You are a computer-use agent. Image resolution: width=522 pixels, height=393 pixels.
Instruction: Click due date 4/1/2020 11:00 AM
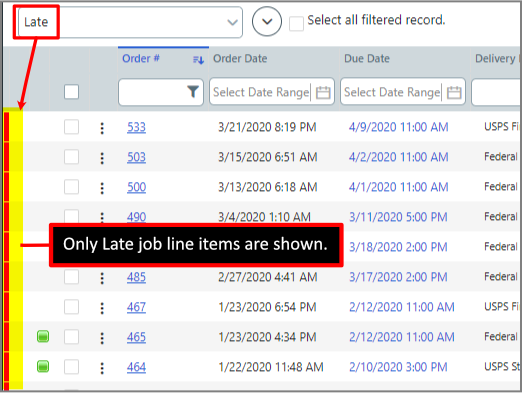(398, 187)
